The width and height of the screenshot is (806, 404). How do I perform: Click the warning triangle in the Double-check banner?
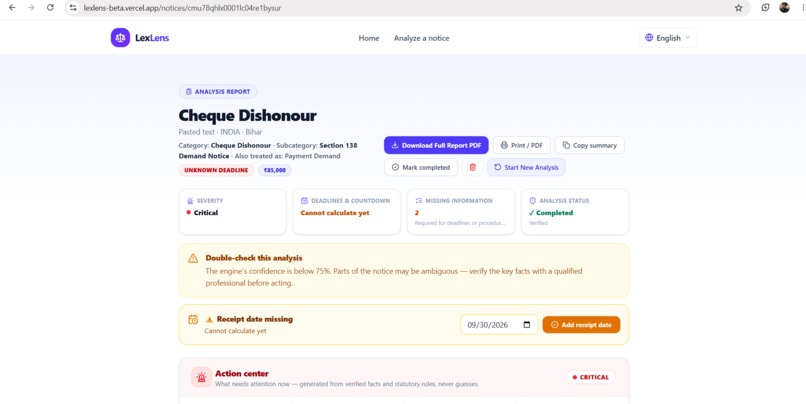193,258
